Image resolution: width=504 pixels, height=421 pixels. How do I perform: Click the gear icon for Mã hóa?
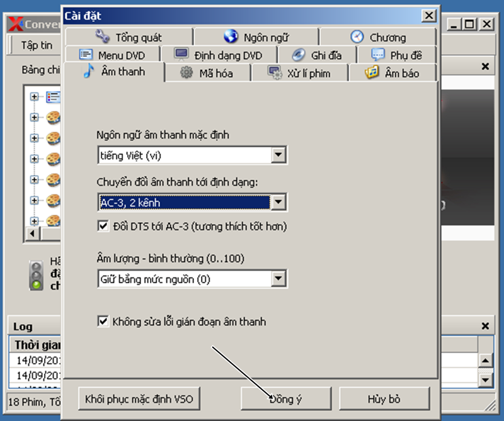click(186, 73)
